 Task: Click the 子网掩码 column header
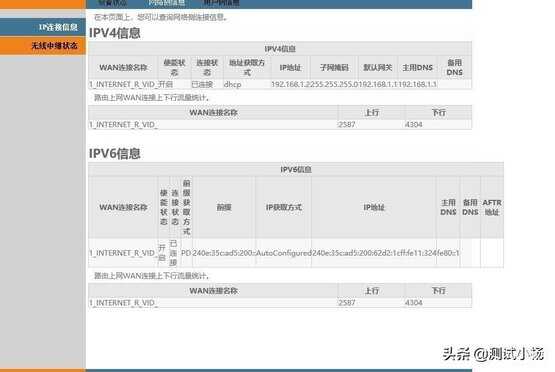(334, 67)
